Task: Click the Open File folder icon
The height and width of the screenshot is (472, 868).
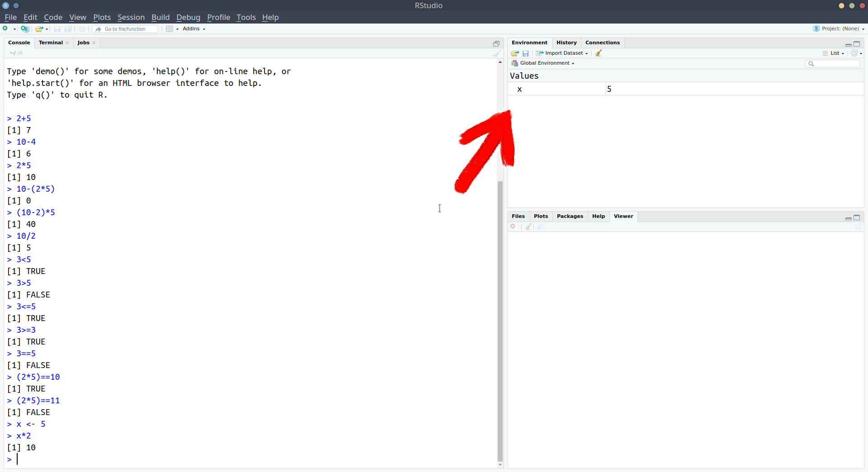Action: click(x=39, y=29)
